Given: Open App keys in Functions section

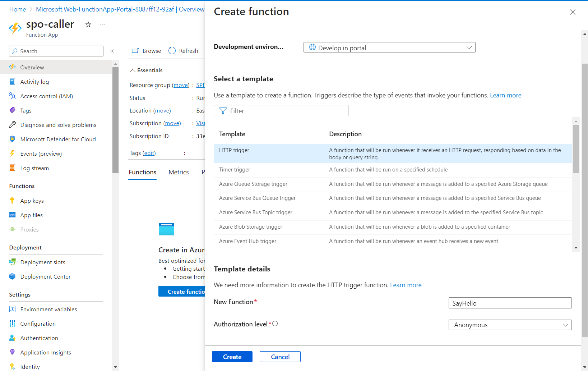Looking at the screenshot, I should (32, 201).
